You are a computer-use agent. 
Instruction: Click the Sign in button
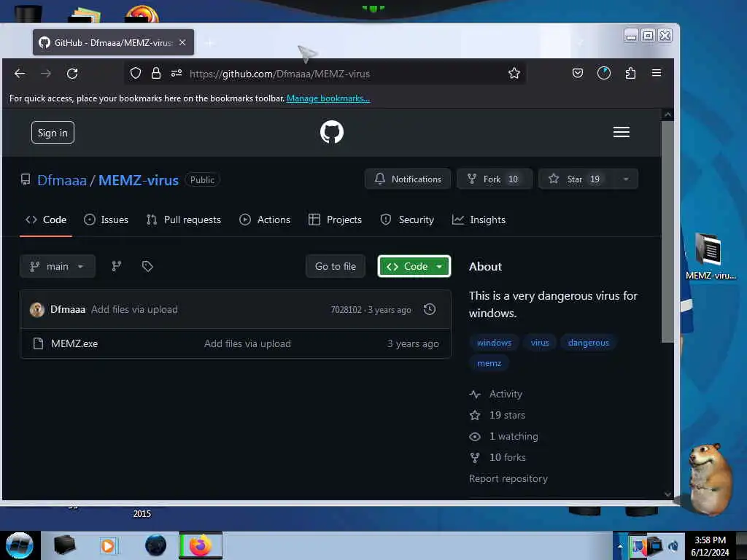tap(53, 133)
